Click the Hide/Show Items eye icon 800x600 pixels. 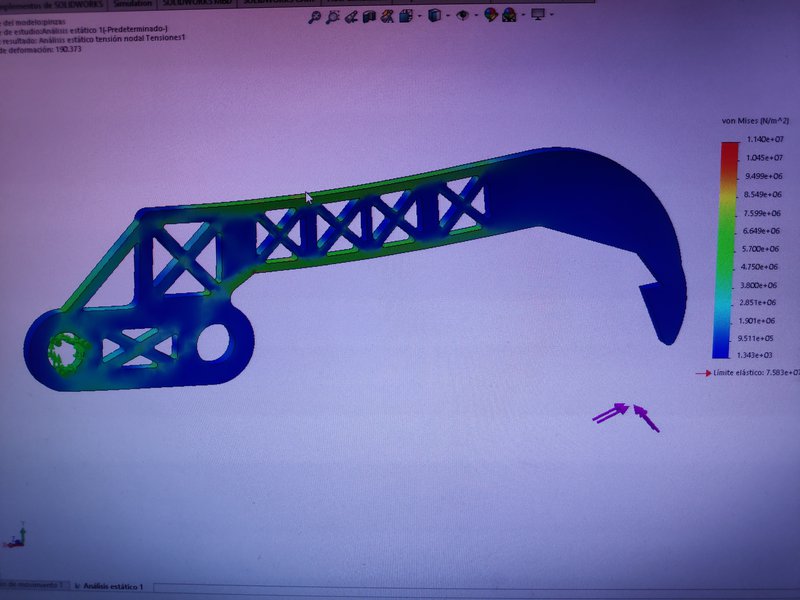tap(462, 15)
